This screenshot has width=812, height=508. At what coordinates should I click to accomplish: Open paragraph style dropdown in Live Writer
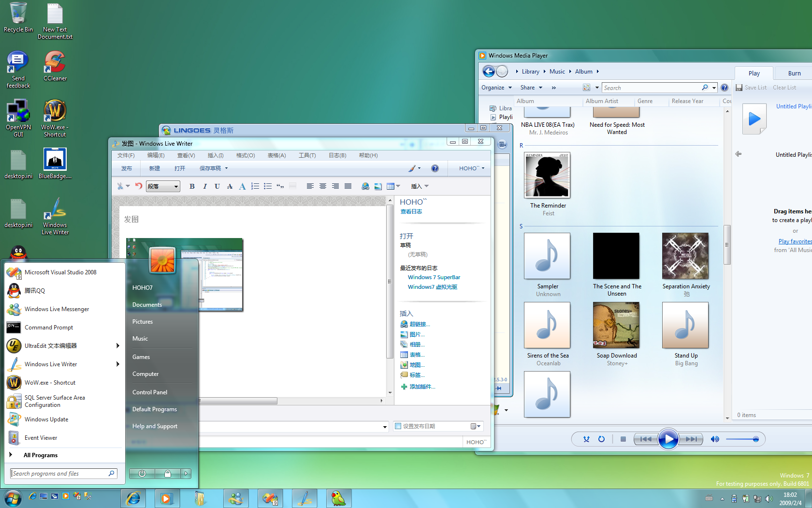coord(163,186)
